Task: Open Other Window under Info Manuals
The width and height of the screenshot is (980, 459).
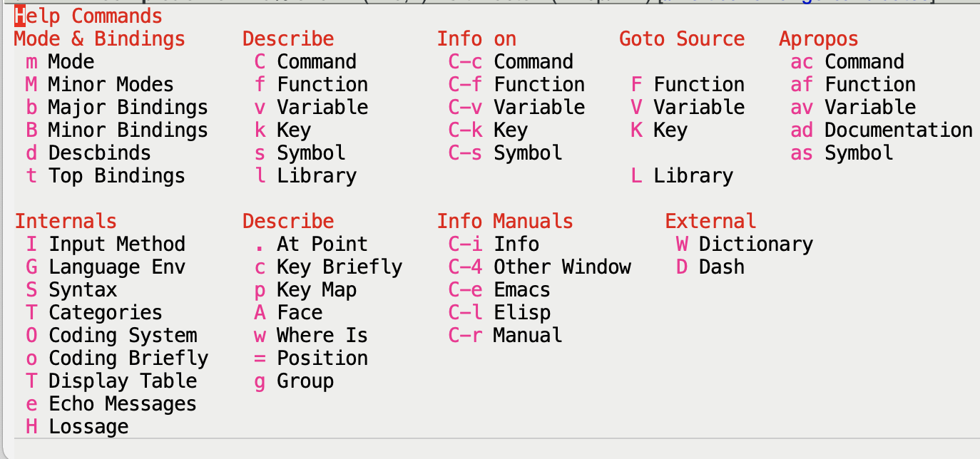Action: click(562, 267)
